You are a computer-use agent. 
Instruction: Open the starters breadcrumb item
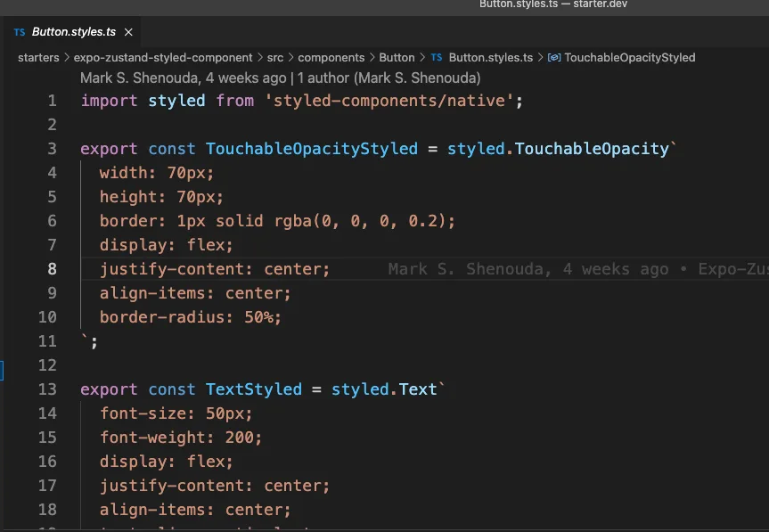coord(37,57)
